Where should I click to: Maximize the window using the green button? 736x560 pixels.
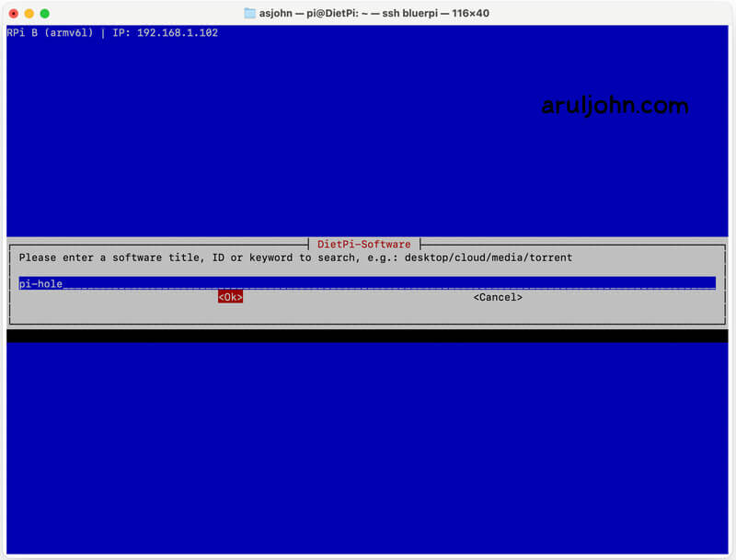click(x=45, y=14)
